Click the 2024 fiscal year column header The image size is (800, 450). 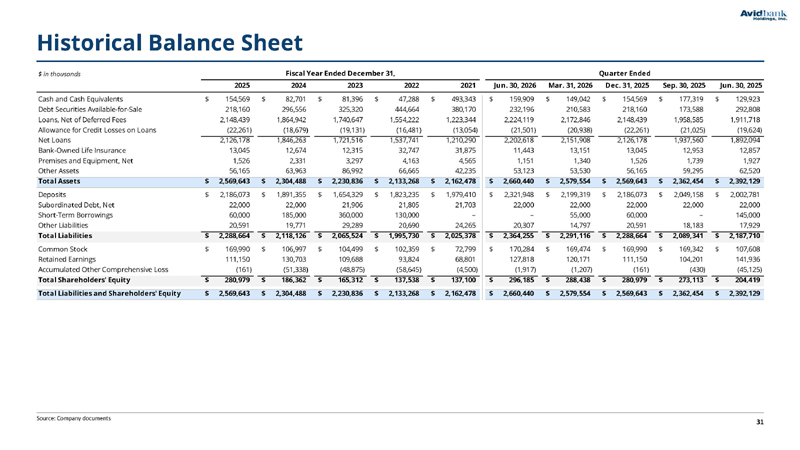point(298,86)
